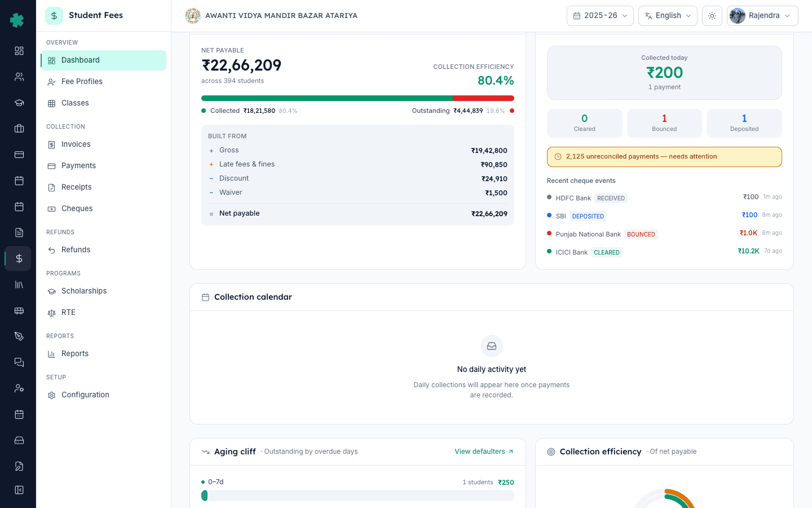Click the Waiver ₹1,500 row
The width and height of the screenshot is (812, 508).
point(358,193)
